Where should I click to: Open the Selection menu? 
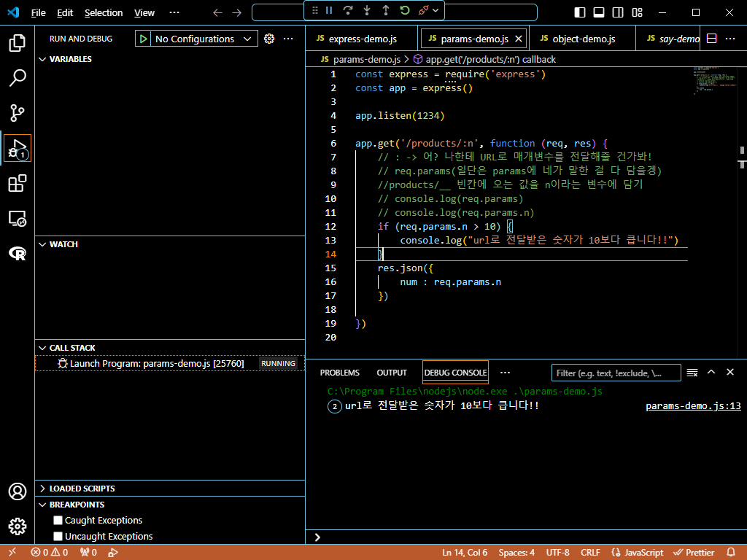(x=104, y=13)
